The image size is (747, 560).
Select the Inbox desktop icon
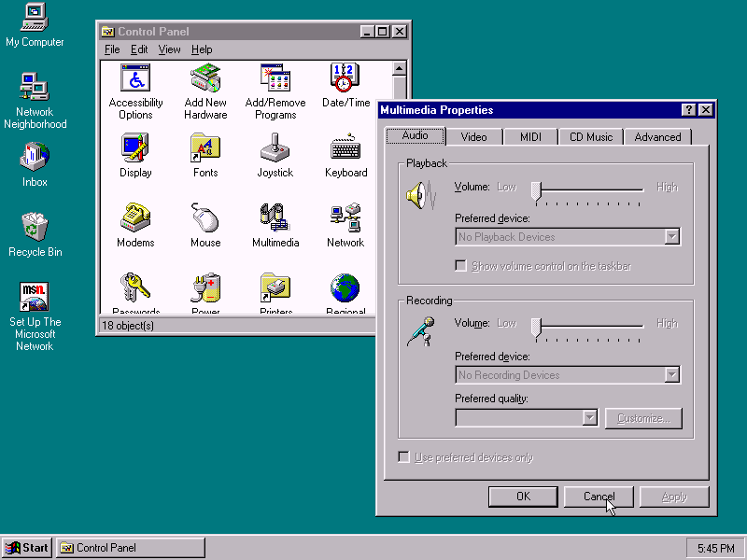point(35,157)
